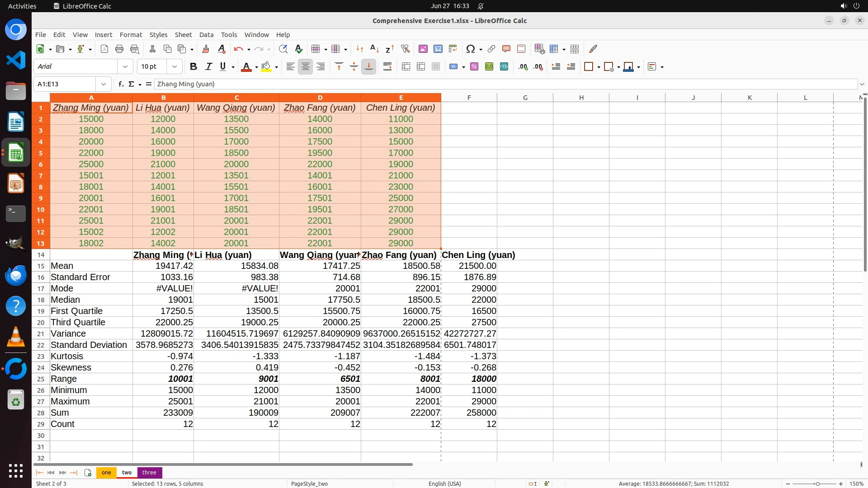
Task: Toggle Italic formatting
Action: (x=208, y=67)
